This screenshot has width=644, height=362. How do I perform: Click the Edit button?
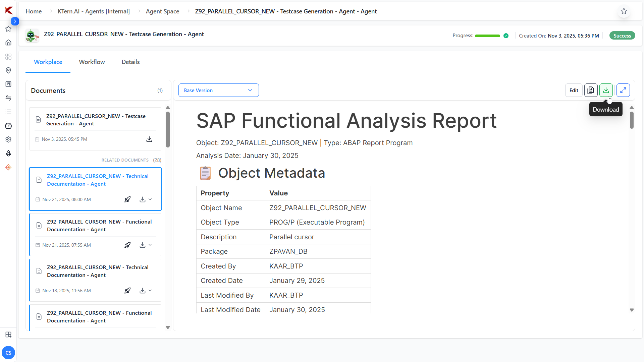(574, 90)
